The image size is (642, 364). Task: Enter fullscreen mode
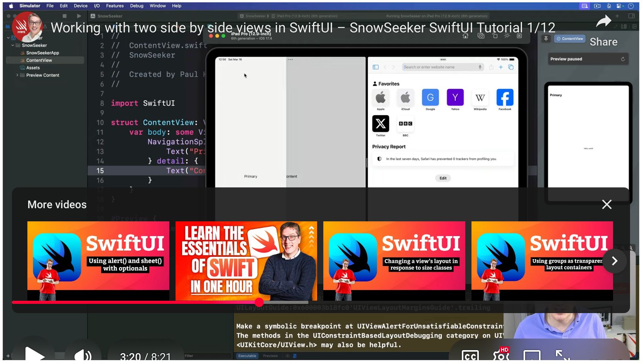(562, 356)
